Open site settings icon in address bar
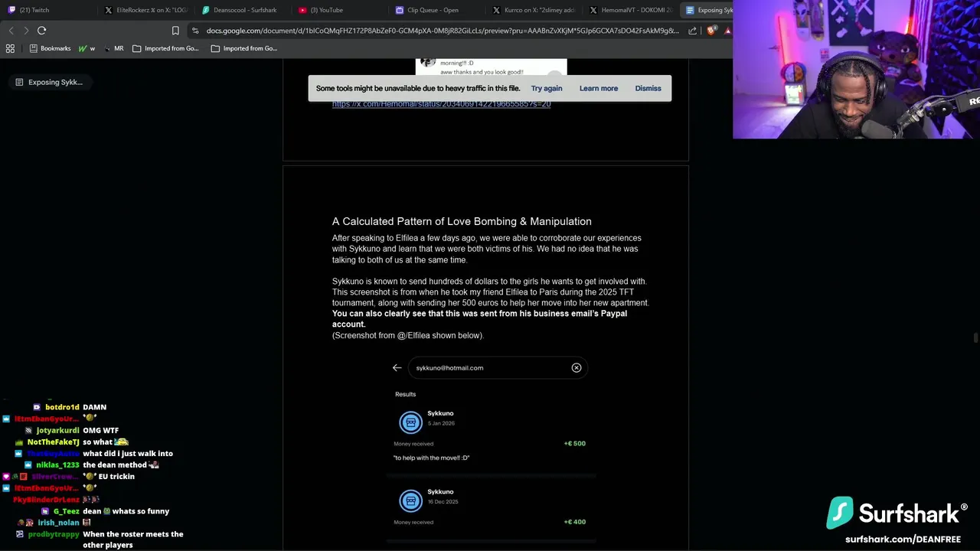This screenshot has height=551, width=980. [195, 31]
